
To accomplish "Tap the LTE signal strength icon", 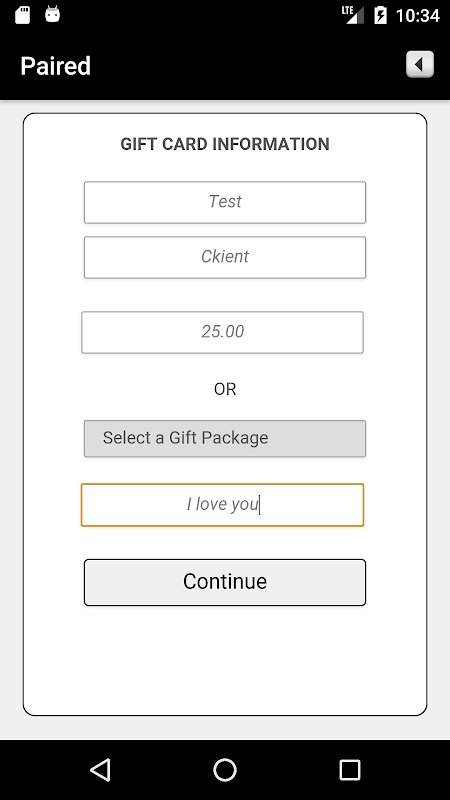I will [353, 15].
